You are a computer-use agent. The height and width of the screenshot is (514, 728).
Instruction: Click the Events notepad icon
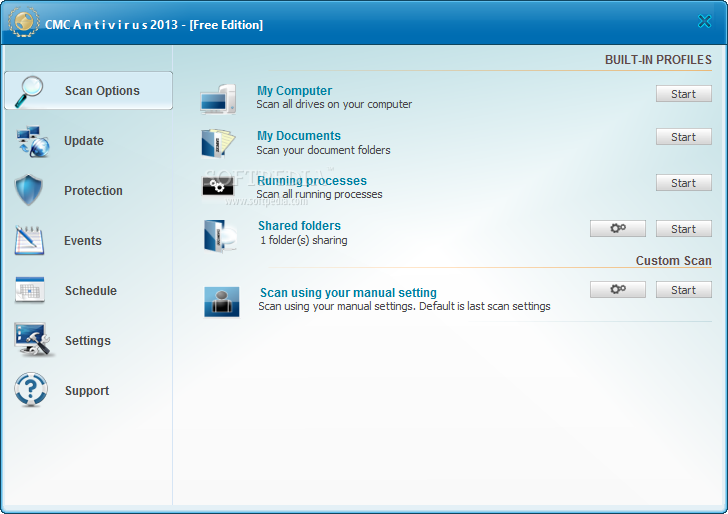29,240
